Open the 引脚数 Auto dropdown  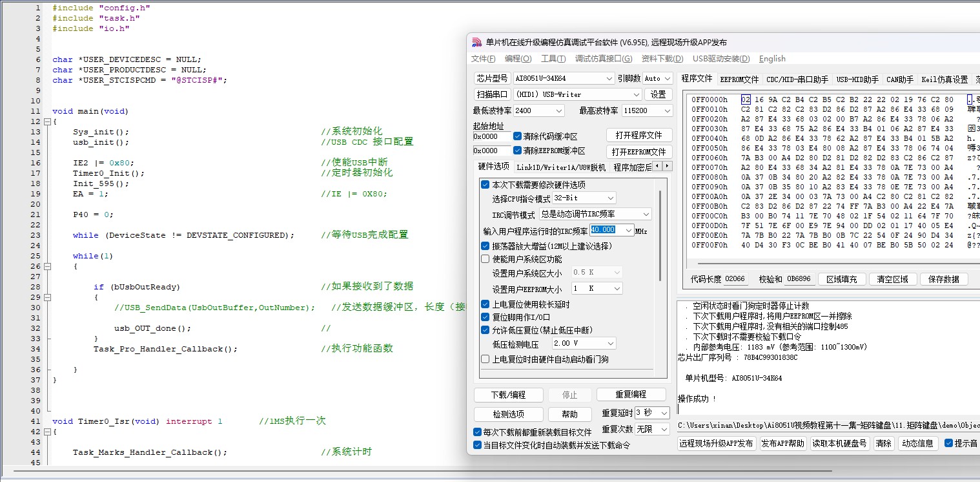pyautogui.click(x=658, y=78)
